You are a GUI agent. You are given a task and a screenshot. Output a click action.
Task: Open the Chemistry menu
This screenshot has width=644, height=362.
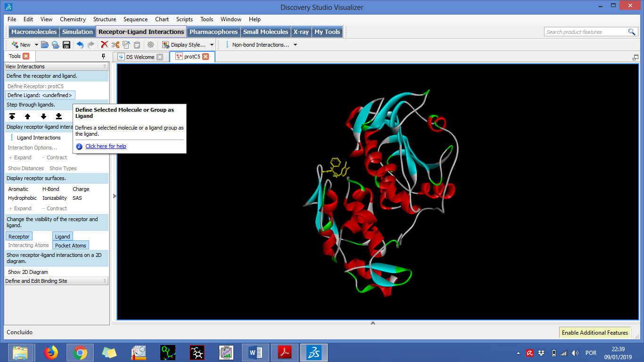(73, 19)
